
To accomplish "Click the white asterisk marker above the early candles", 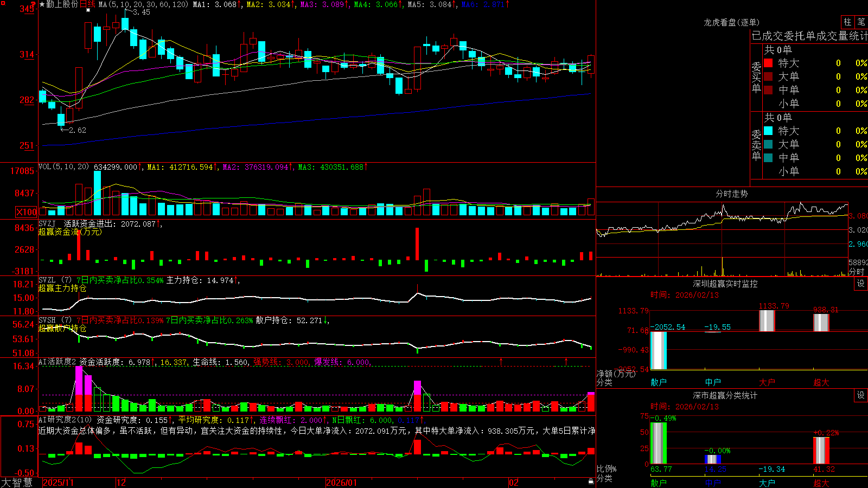I will coord(88,10).
